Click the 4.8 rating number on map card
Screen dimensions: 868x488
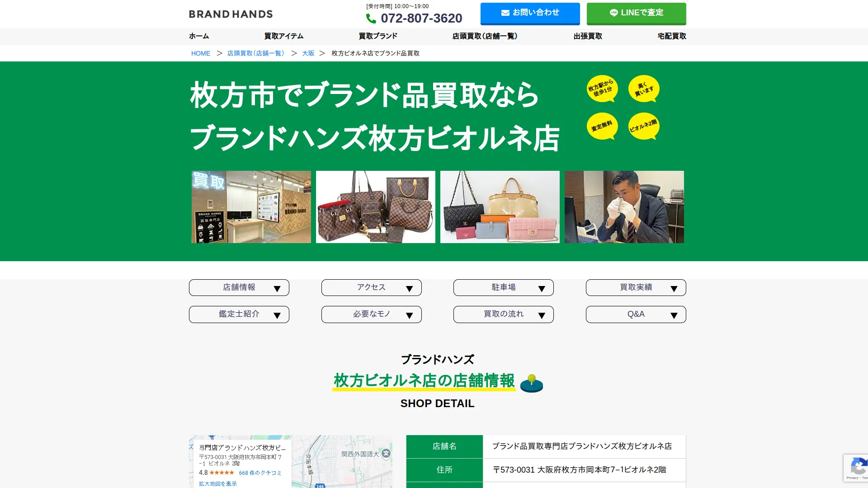click(x=203, y=473)
